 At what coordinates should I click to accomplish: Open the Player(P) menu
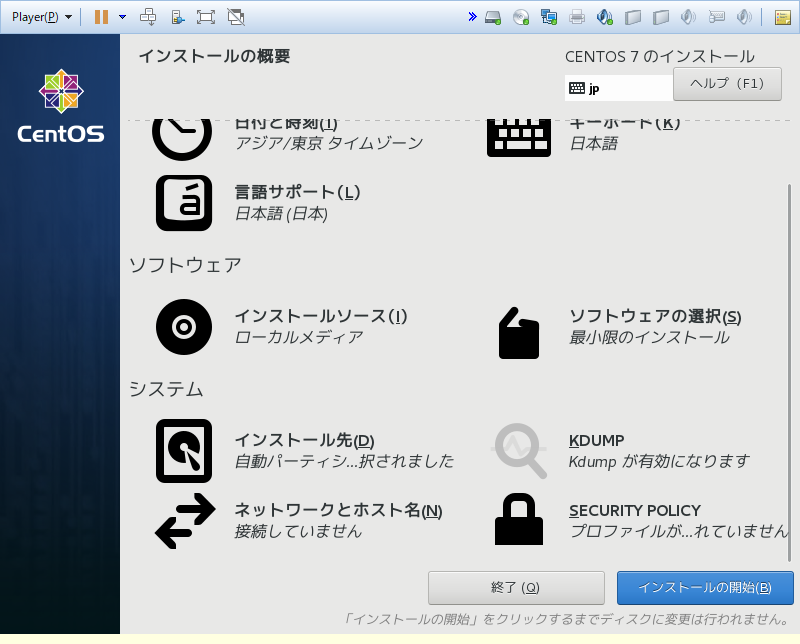pos(41,17)
